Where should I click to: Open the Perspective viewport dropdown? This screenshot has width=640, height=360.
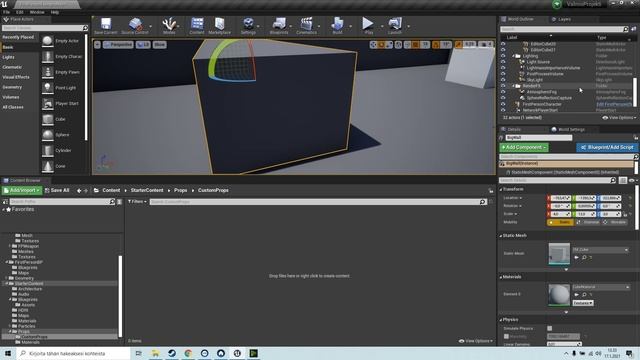(x=118, y=44)
